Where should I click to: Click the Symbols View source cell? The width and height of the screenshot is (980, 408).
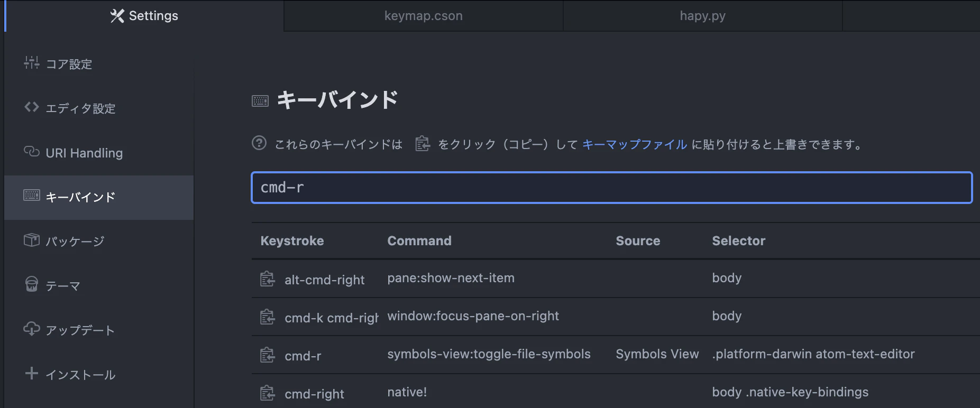point(657,354)
